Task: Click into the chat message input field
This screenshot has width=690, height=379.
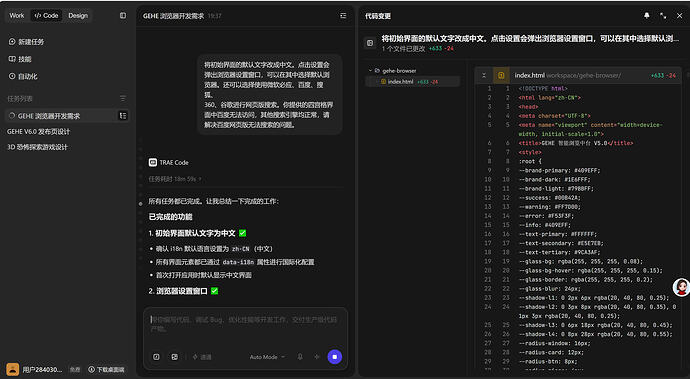Action: pos(245,325)
